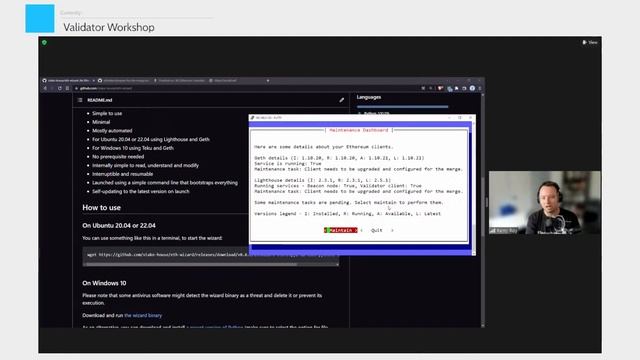Close the first GitHub tab
This screenshot has width=640, height=360.
click(93, 80)
